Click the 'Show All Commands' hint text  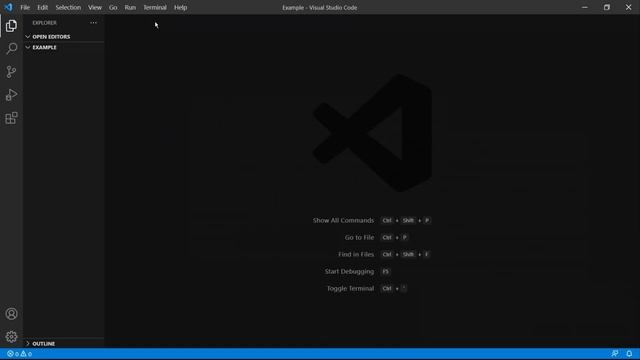[x=343, y=220]
